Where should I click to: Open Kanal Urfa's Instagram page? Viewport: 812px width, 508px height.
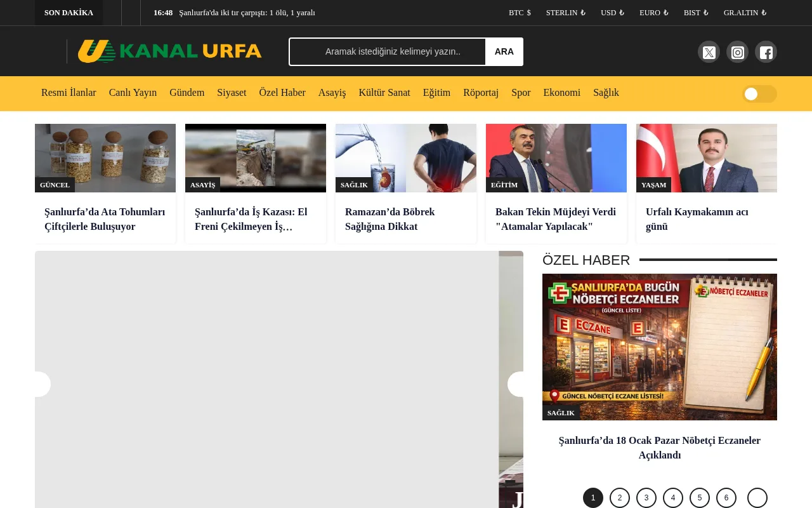point(737,51)
